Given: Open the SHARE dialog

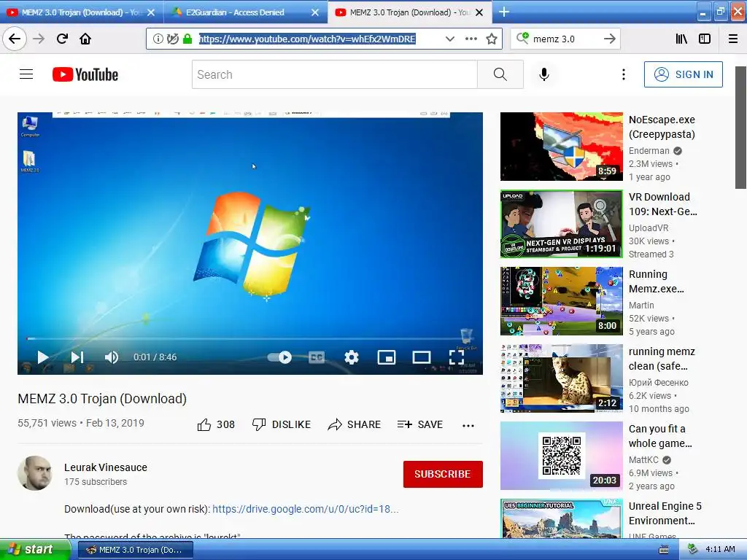Looking at the screenshot, I should pyautogui.click(x=354, y=424).
